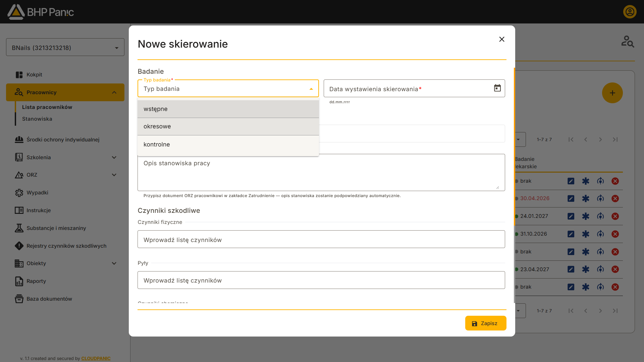Image resolution: width=644 pixels, height=362 pixels.
Task: Click the Obiekty building icon
Action: pos(19,263)
